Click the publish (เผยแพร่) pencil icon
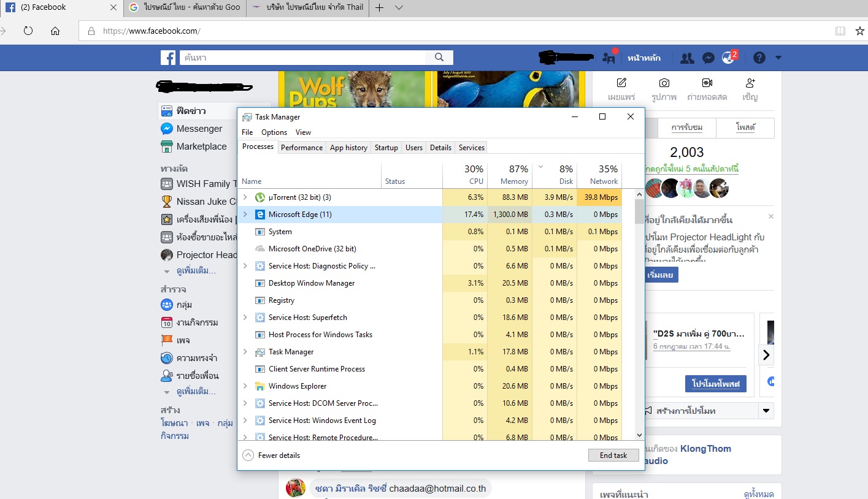This screenshot has width=868, height=499. 621,83
